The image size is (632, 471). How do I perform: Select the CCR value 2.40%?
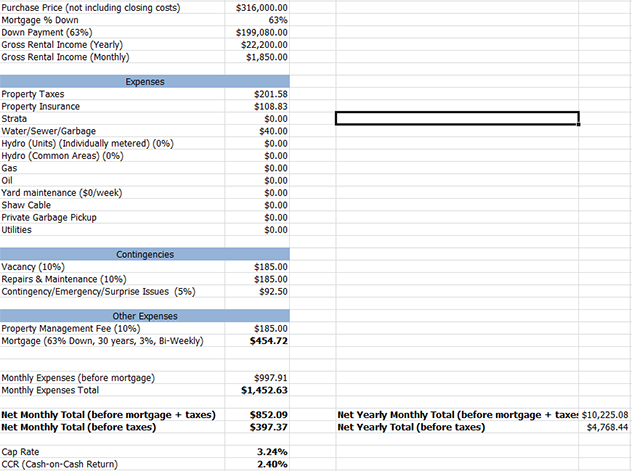(x=272, y=464)
